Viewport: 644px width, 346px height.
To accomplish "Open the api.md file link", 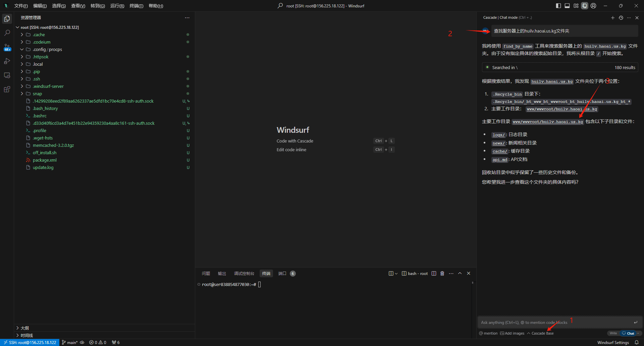I will pyautogui.click(x=500, y=160).
